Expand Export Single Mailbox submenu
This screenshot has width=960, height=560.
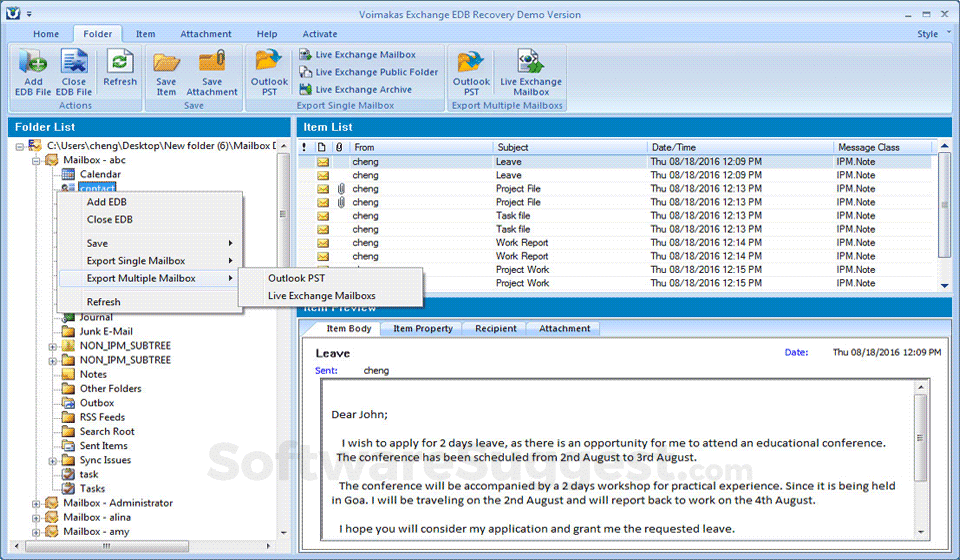149,261
